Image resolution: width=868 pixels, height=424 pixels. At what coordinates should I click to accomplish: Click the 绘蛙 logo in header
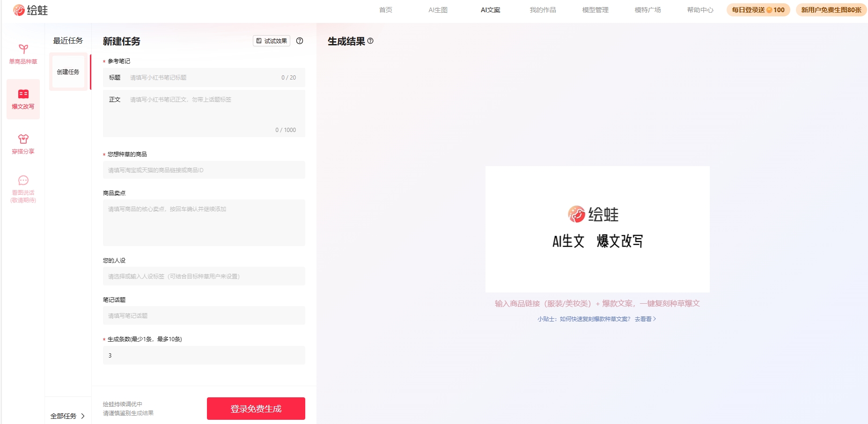(30, 10)
